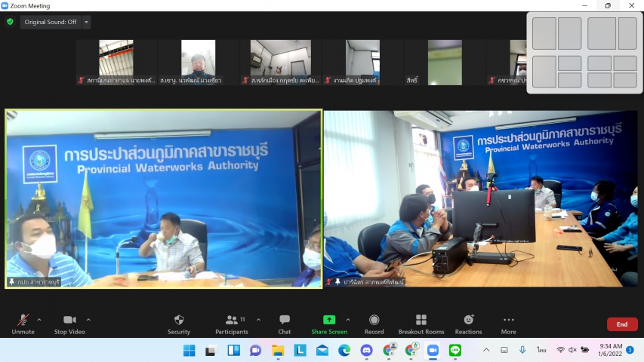Expand video options arrow beside Stop Video
644x362 pixels.
88,319
